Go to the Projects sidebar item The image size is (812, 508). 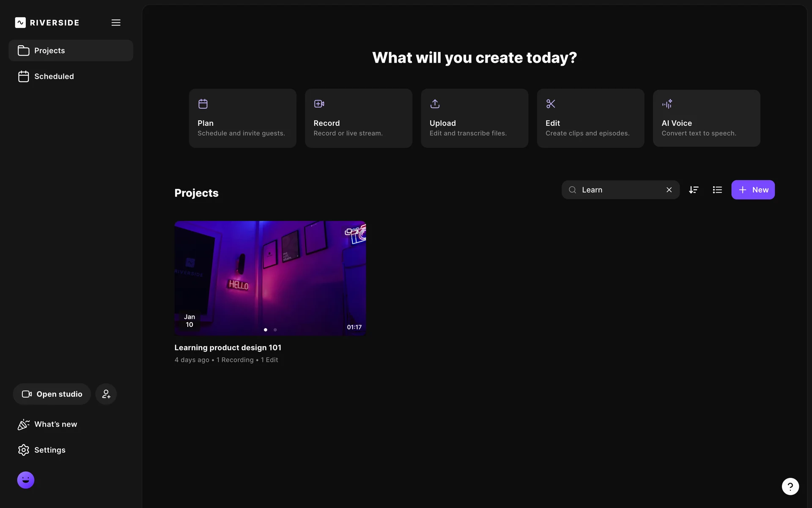pyautogui.click(x=71, y=51)
